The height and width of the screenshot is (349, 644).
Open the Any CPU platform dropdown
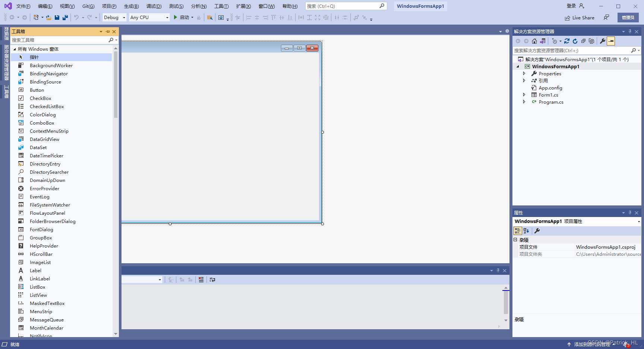click(x=149, y=18)
